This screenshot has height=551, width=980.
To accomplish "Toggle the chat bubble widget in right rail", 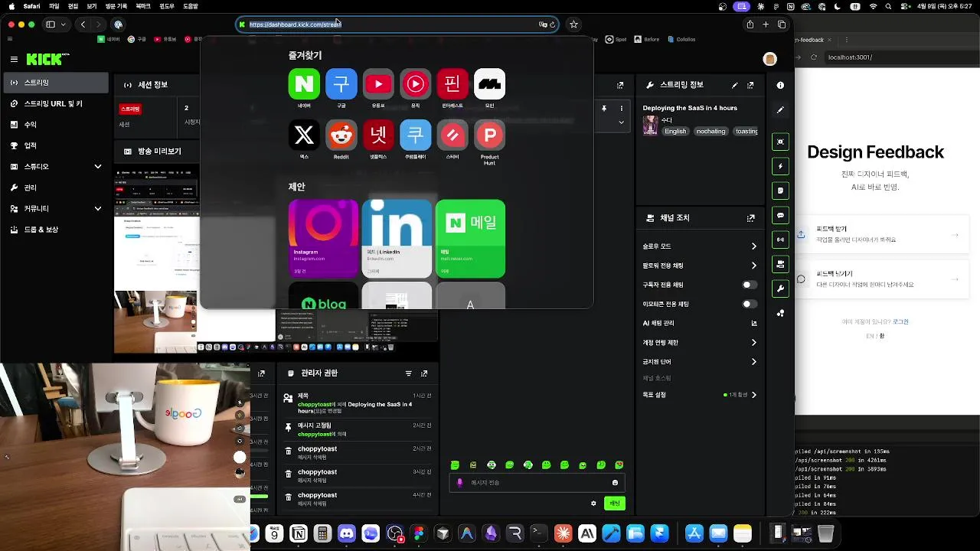I will tap(780, 216).
